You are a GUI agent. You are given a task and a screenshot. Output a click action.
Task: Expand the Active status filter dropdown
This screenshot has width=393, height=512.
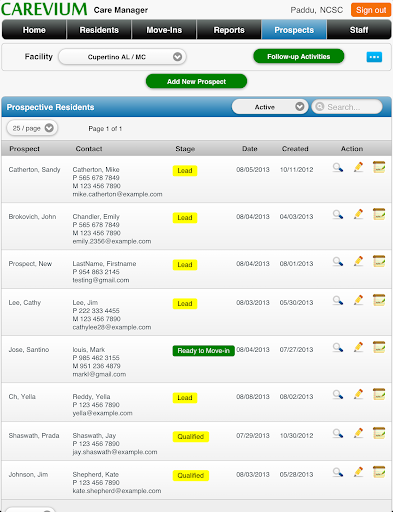pyautogui.click(x=270, y=107)
